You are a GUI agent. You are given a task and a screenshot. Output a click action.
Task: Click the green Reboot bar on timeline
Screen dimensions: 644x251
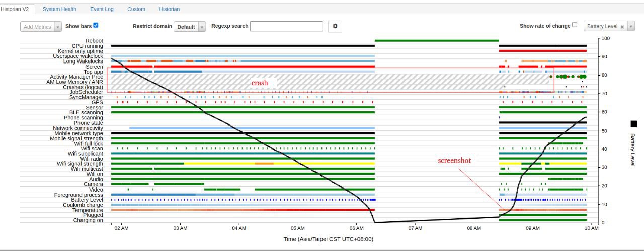click(x=437, y=40)
